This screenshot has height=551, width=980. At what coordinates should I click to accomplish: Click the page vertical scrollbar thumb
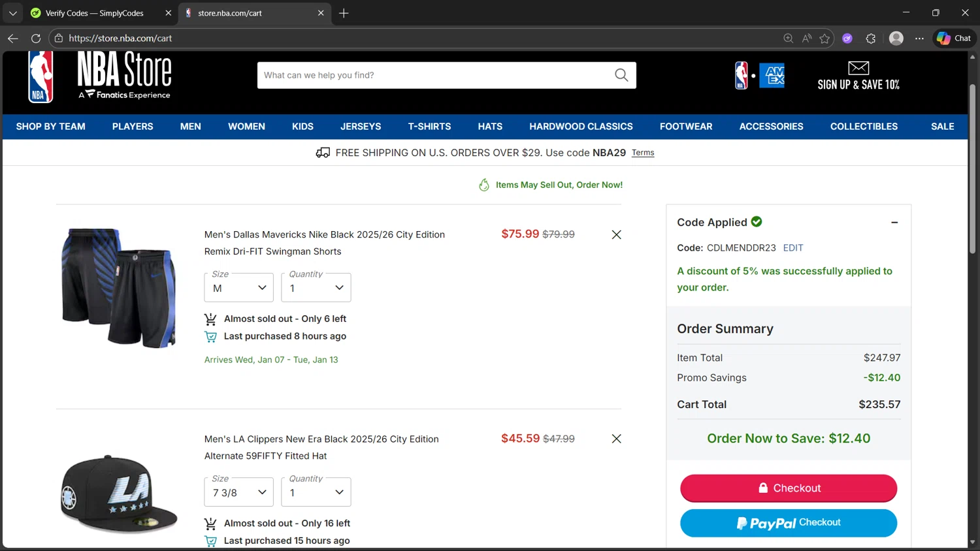pyautogui.click(x=972, y=168)
